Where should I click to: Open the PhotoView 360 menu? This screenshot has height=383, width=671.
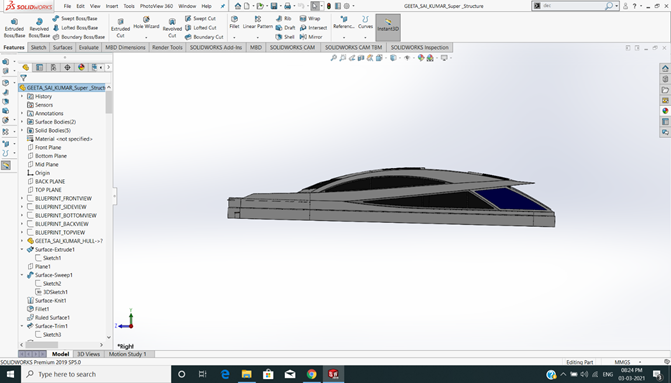tap(156, 6)
